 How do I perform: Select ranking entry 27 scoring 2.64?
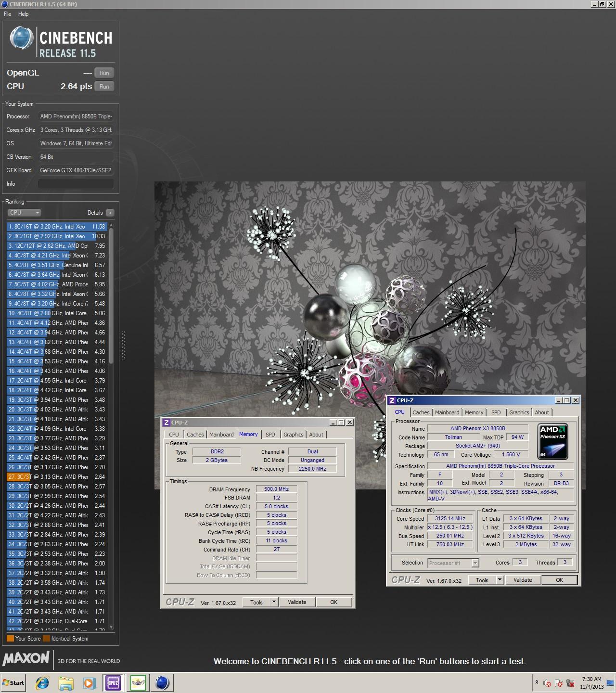click(57, 477)
